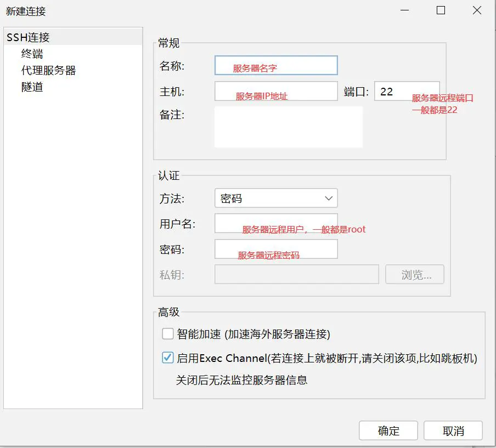
Task: Click the 备注 notes text area
Action: (x=289, y=127)
